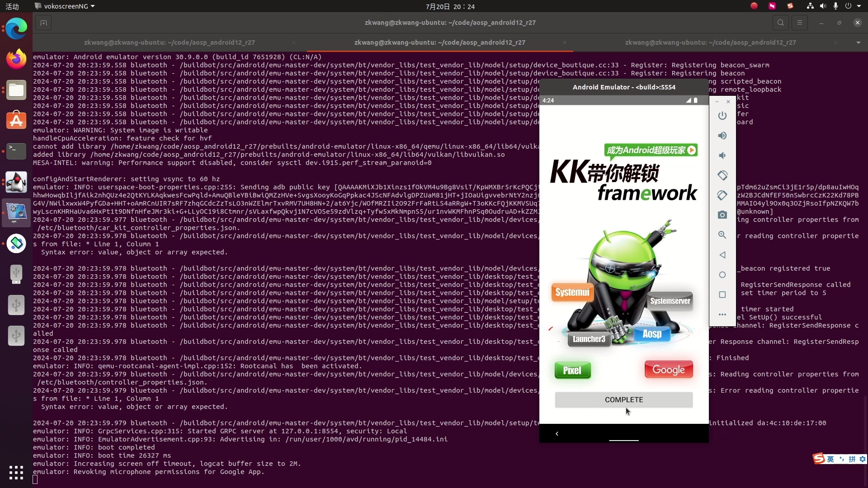Expand the terminal tab list arrow
The image size is (868, 488).
858,42
